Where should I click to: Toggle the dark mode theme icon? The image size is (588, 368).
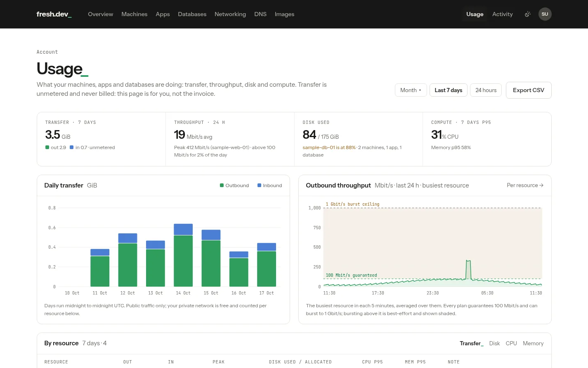pyautogui.click(x=527, y=14)
